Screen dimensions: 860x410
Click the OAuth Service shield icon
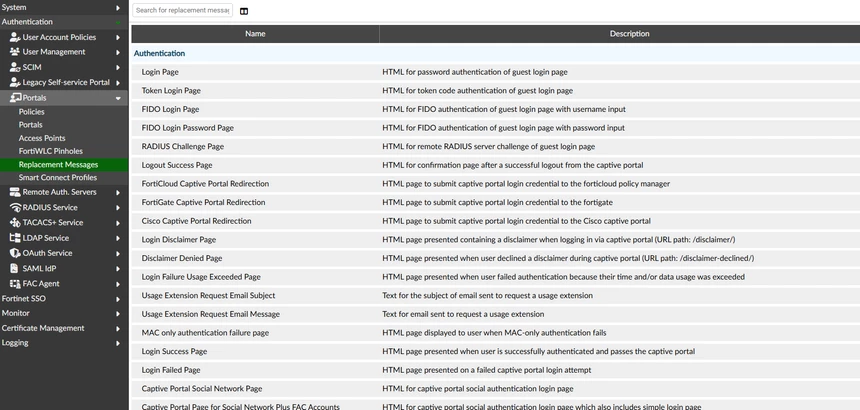pos(15,253)
